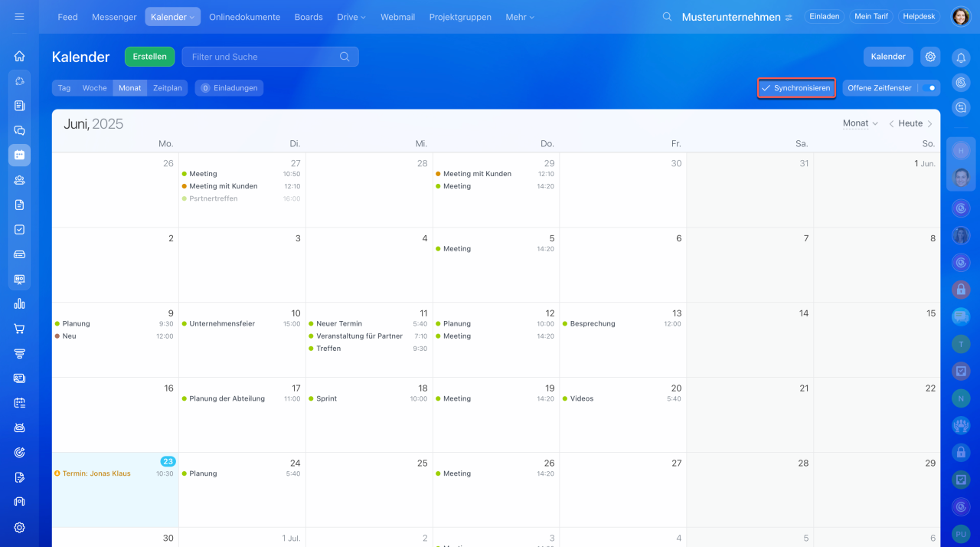Open Termin: Jonas Klaus event
Screen dimensions: 980x547
pyautogui.click(x=115, y=474)
